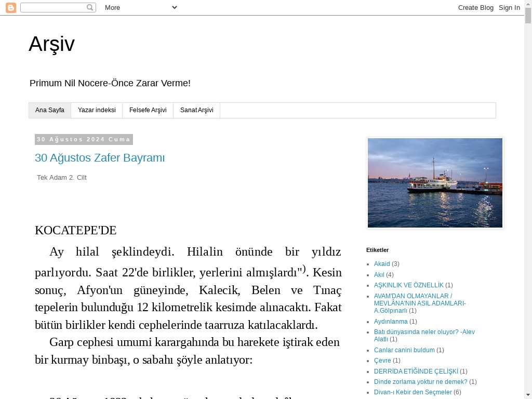Click the Divan-ı Kebir den Seçmeler label
This screenshot has height=399, width=532.
pos(413,393)
